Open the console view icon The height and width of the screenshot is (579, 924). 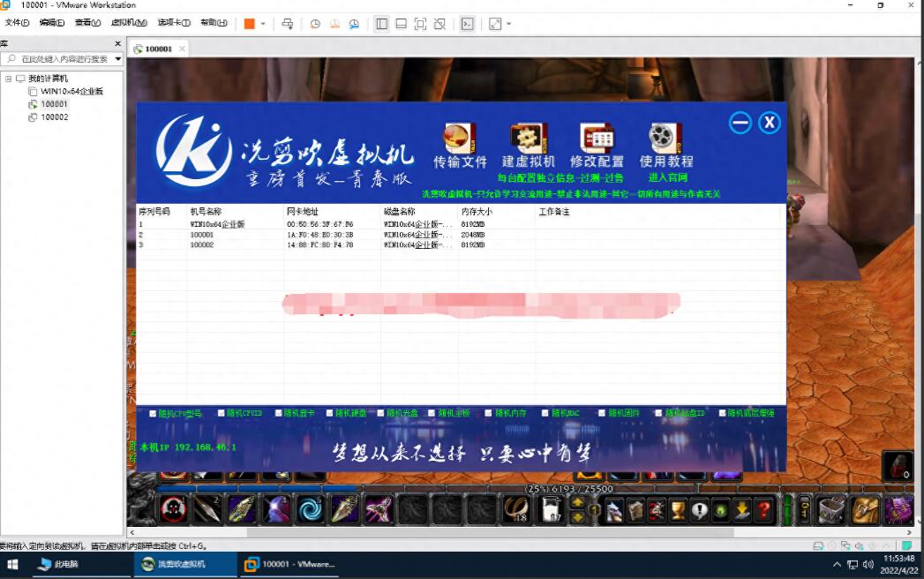(468, 24)
